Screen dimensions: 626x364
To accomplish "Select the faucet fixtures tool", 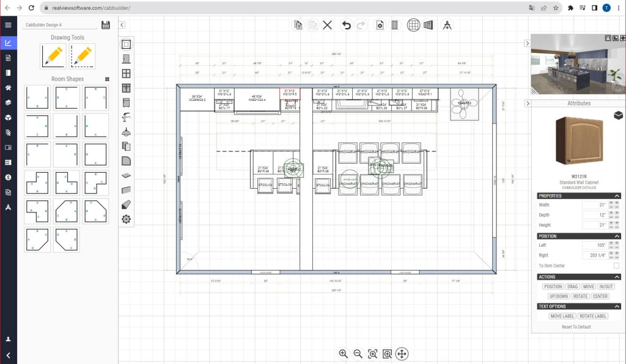I will click(126, 117).
